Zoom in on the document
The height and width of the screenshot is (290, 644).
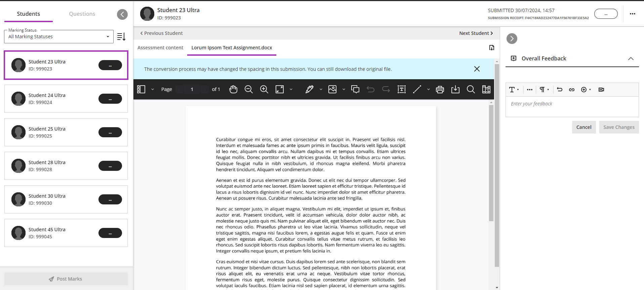264,89
